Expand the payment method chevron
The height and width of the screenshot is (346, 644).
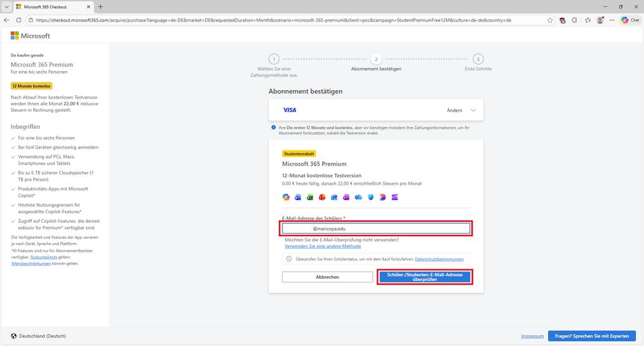click(x=473, y=110)
